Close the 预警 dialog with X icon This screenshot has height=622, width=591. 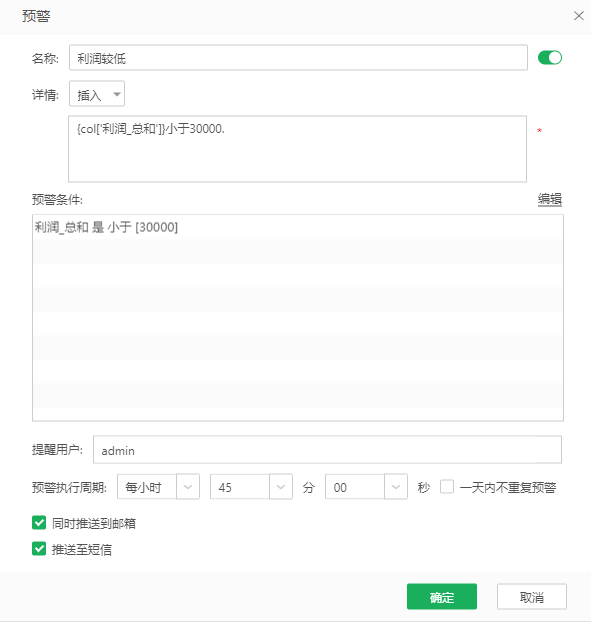(579, 16)
